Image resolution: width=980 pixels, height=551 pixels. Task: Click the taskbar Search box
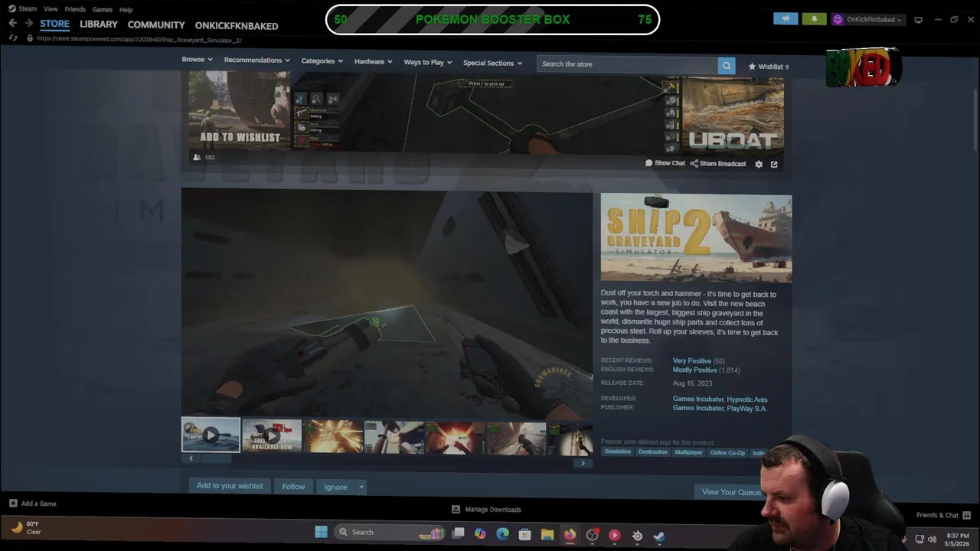coord(390,532)
